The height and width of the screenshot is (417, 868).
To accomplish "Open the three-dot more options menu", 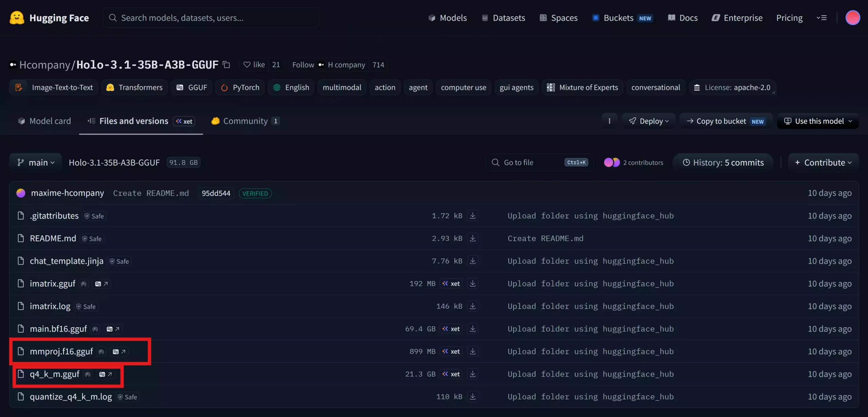I will pyautogui.click(x=609, y=121).
